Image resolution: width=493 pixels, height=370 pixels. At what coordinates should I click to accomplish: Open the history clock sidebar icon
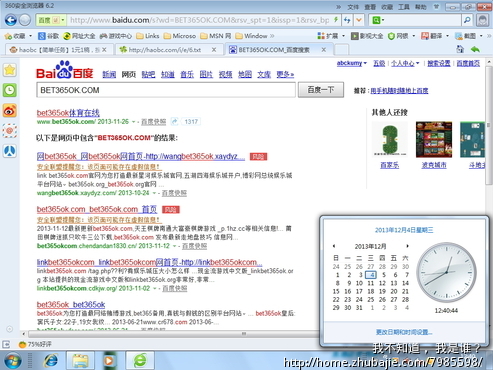coord(10,90)
